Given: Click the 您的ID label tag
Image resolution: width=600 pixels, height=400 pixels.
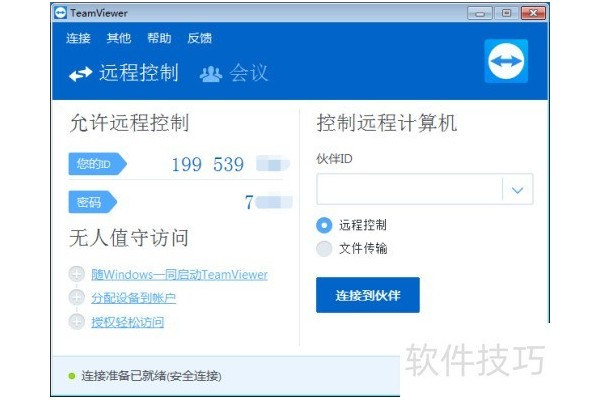Looking at the screenshot, I should 97,164.
